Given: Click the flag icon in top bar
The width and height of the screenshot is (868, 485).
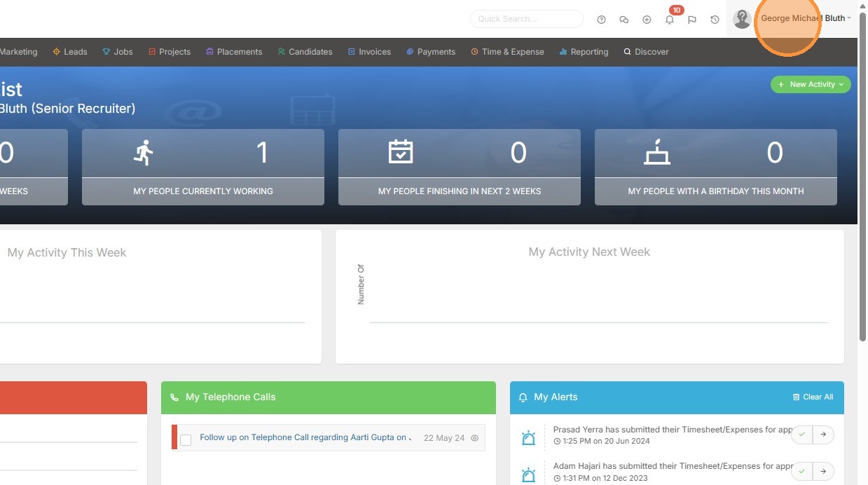Looking at the screenshot, I should 692,20.
